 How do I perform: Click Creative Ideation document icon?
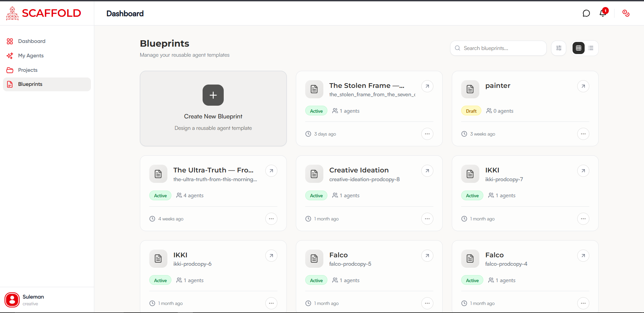tap(314, 174)
